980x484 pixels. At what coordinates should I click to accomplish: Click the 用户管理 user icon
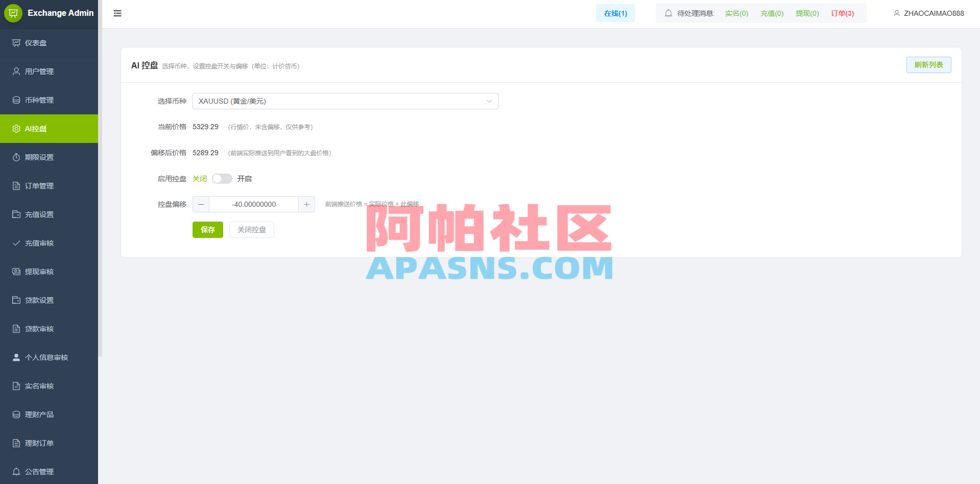(16, 71)
